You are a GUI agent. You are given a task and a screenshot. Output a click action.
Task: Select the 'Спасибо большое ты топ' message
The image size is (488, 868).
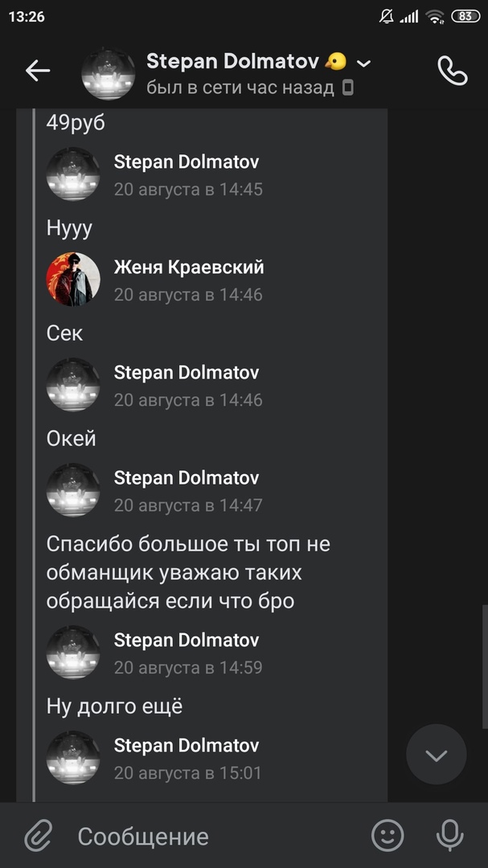tap(188, 573)
